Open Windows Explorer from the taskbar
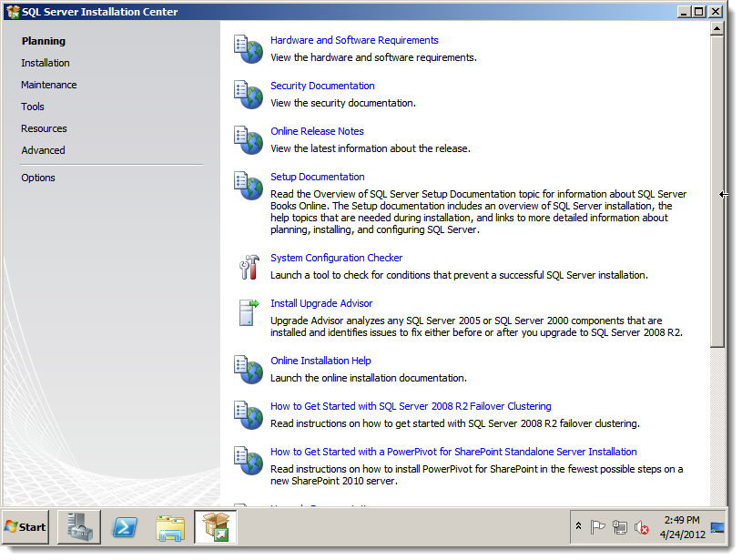Screen dimensions: 742x560 coord(170,527)
